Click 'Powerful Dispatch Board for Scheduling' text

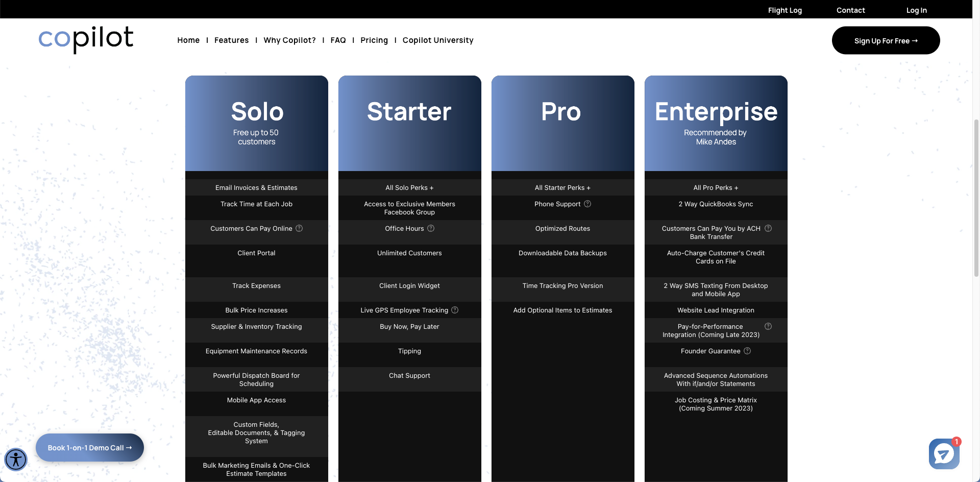click(x=256, y=379)
